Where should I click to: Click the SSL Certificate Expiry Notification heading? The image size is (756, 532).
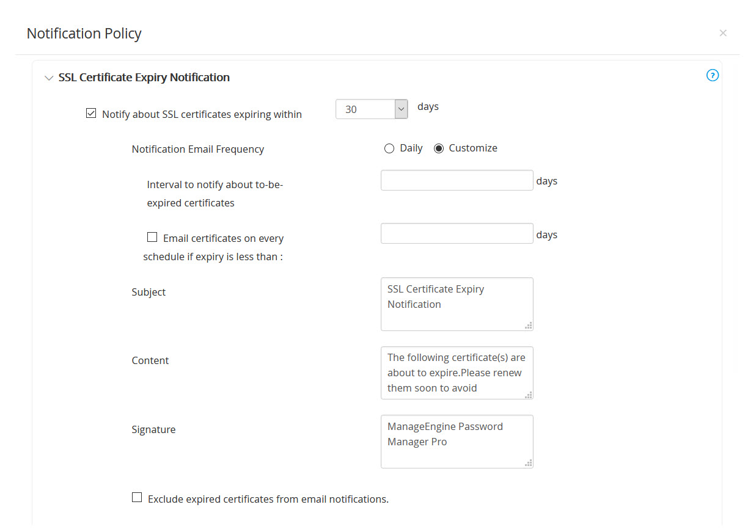pos(144,78)
